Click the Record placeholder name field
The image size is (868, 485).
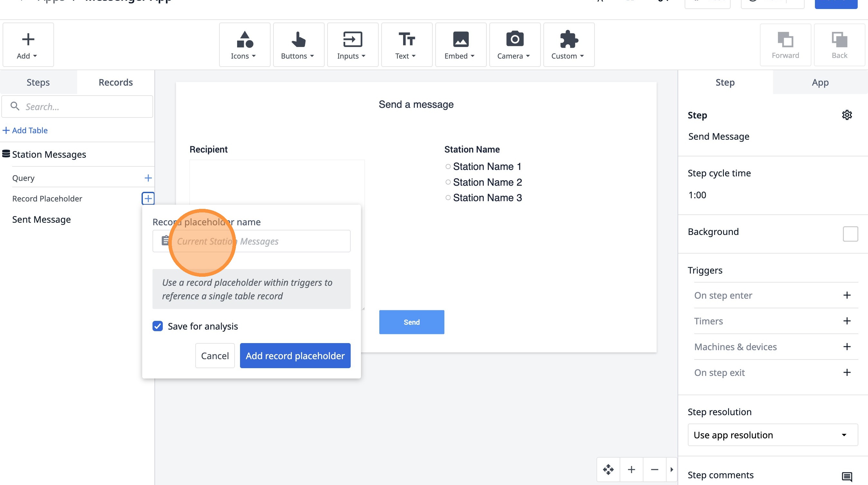pos(263,241)
